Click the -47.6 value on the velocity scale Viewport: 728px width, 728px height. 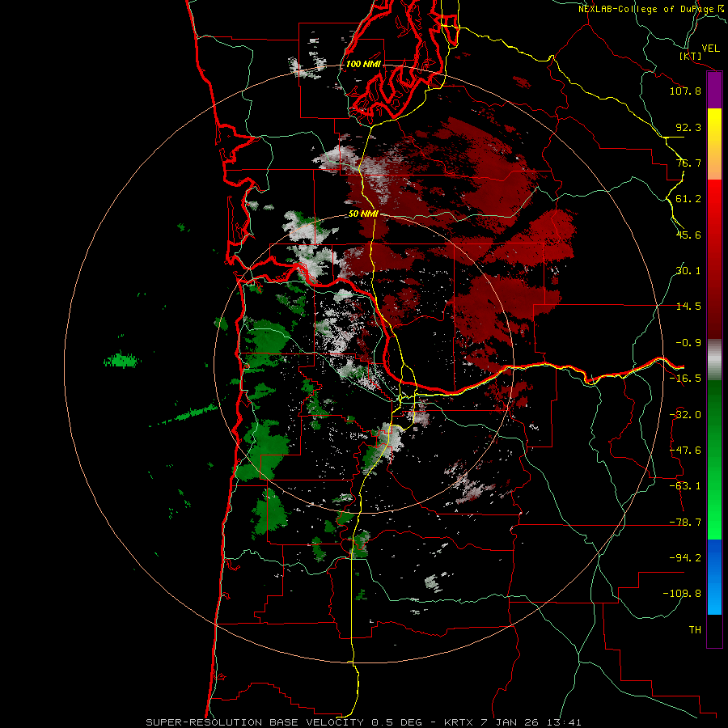coord(685,451)
